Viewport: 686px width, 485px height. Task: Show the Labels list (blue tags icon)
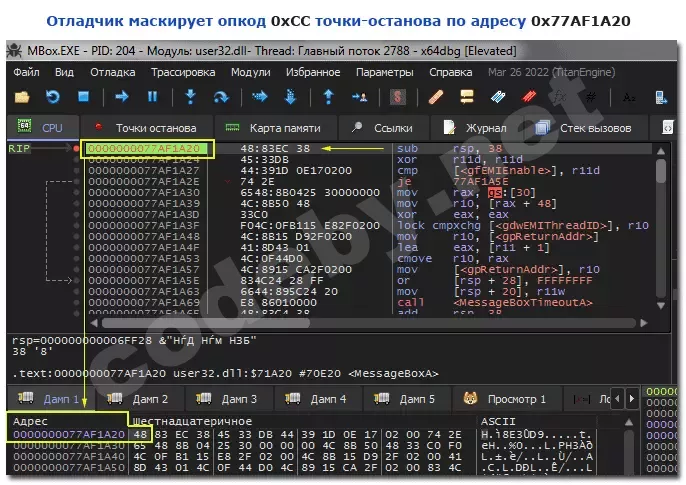pos(498,96)
